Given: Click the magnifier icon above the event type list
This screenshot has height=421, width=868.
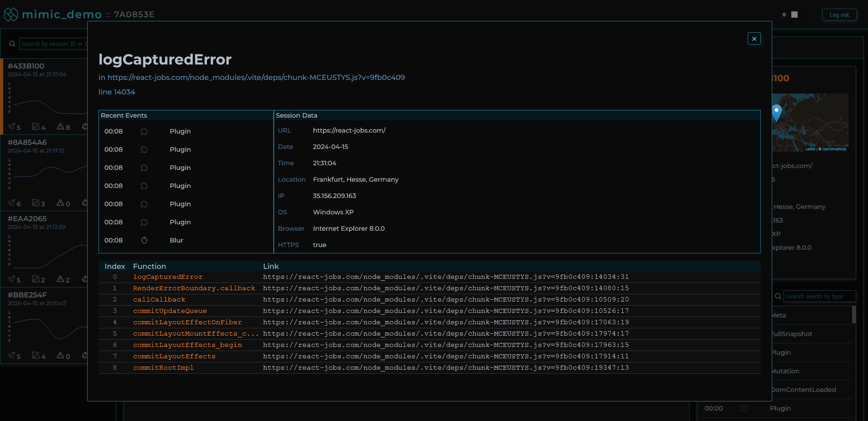Looking at the screenshot, I should pyautogui.click(x=778, y=296).
